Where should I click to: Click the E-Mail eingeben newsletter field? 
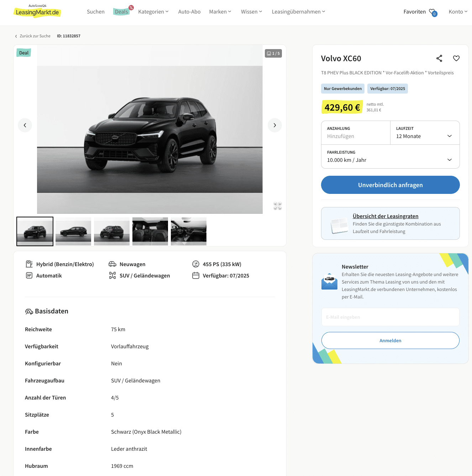tap(390, 317)
